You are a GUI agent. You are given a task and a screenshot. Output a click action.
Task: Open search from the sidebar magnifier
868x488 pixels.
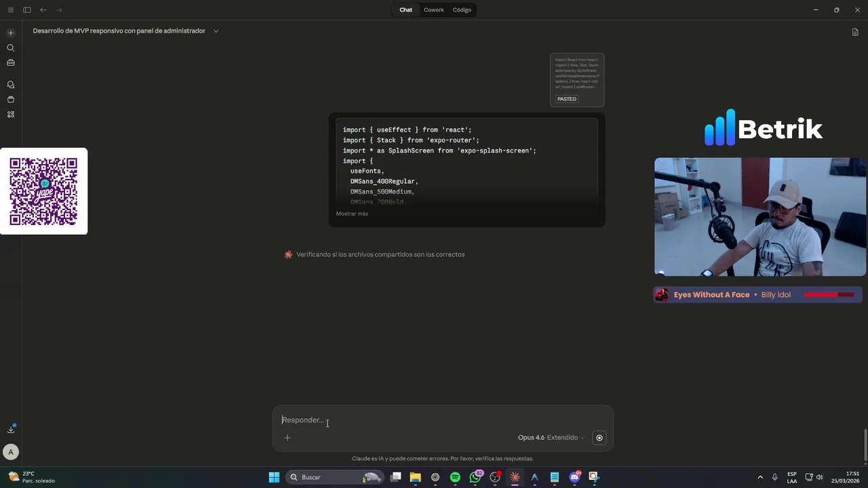pyautogui.click(x=10, y=47)
